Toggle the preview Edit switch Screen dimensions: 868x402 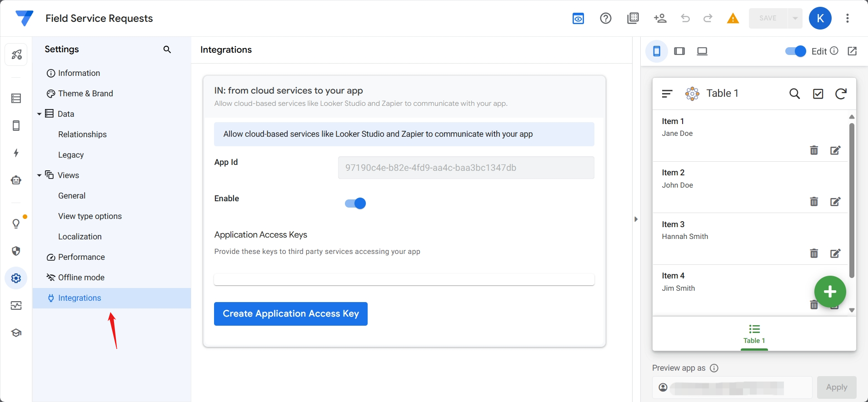tap(796, 51)
